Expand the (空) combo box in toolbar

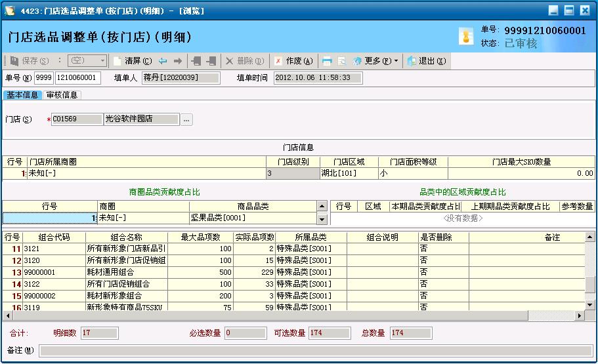click(x=102, y=61)
